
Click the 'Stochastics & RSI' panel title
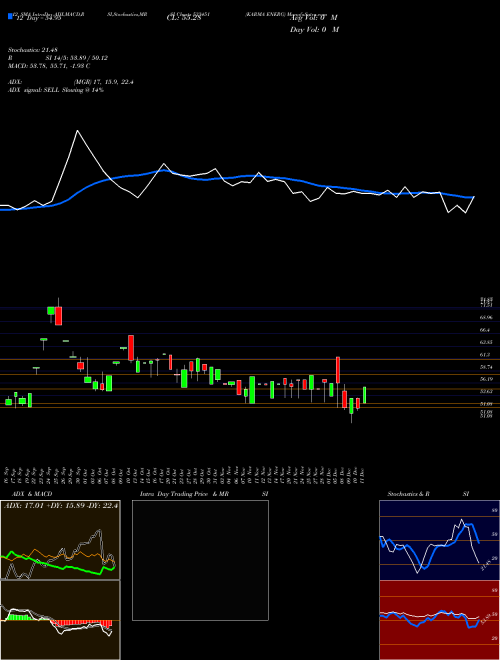tap(428, 494)
